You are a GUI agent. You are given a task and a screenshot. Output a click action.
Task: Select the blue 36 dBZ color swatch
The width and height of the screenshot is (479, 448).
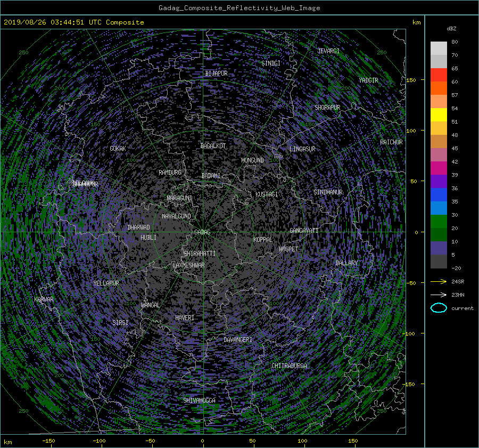[439, 195]
